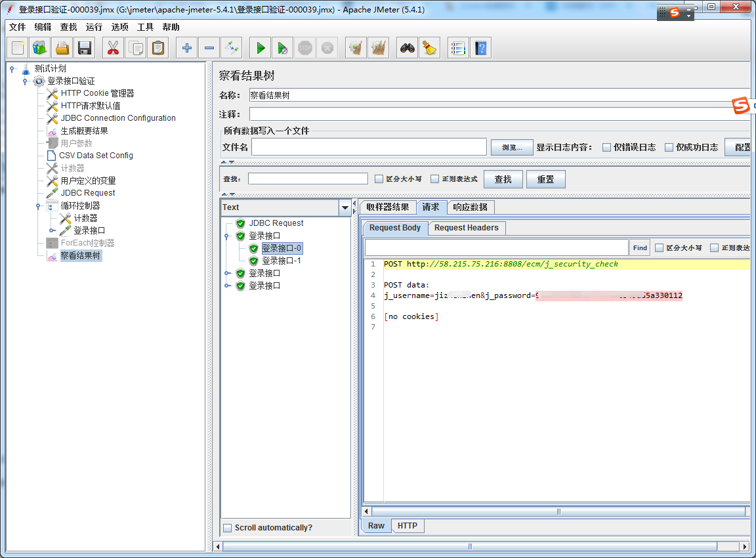Open the Text renderer dropdown
The width and height of the screenshot is (756, 558).
[345, 207]
